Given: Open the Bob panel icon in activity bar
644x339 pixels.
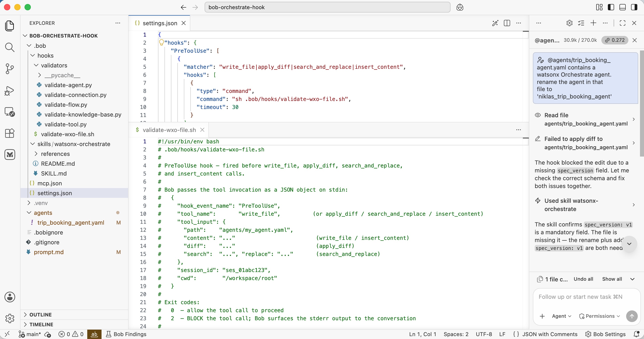Looking at the screenshot, I should 10,155.
